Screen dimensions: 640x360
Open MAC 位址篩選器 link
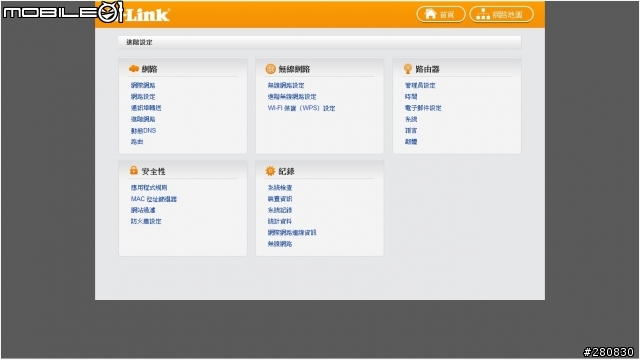coord(154,199)
